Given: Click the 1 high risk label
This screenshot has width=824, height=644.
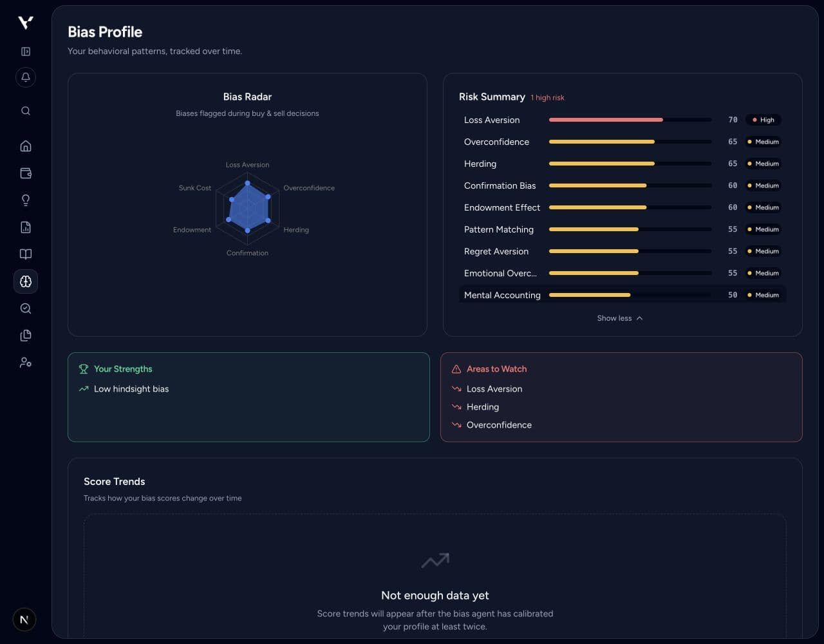Looking at the screenshot, I should tap(547, 98).
